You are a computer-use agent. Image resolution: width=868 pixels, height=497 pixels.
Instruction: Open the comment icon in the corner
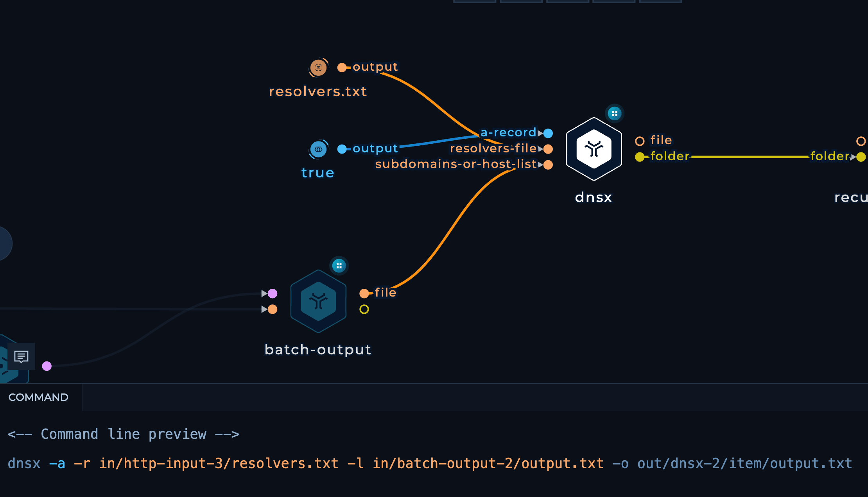click(22, 356)
